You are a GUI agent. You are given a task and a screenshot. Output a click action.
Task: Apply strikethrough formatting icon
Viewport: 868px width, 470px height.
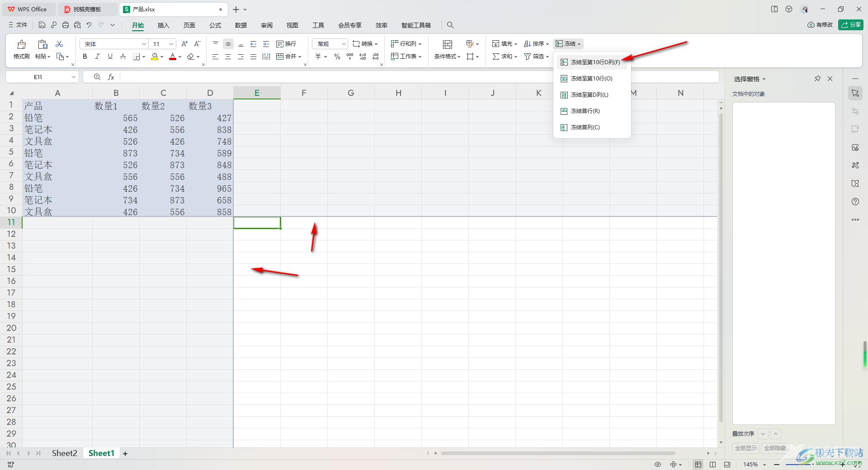(123, 56)
